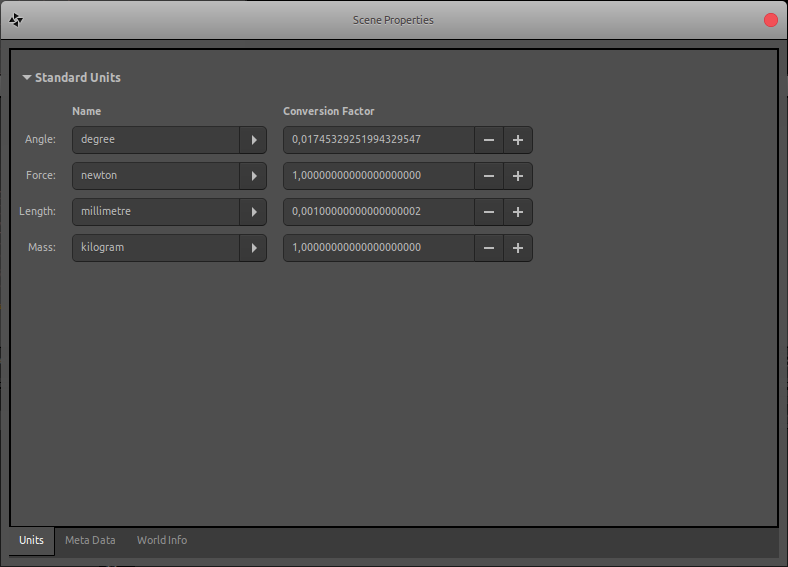788x567 pixels.
Task: Switch to the Meta Data tab
Action: click(x=90, y=540)
